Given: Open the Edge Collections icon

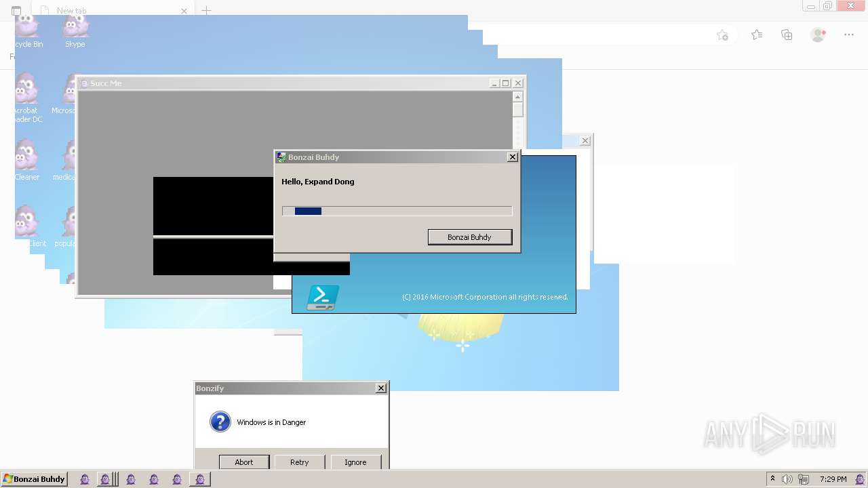Looking at the screenshot, I should [787, 35].
